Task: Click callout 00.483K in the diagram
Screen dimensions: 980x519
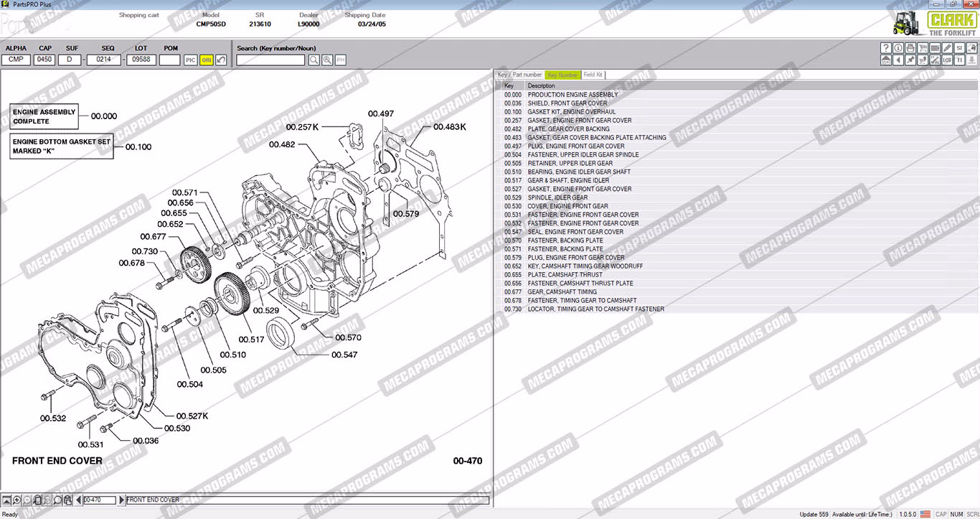Action: [x=450, y=126]
